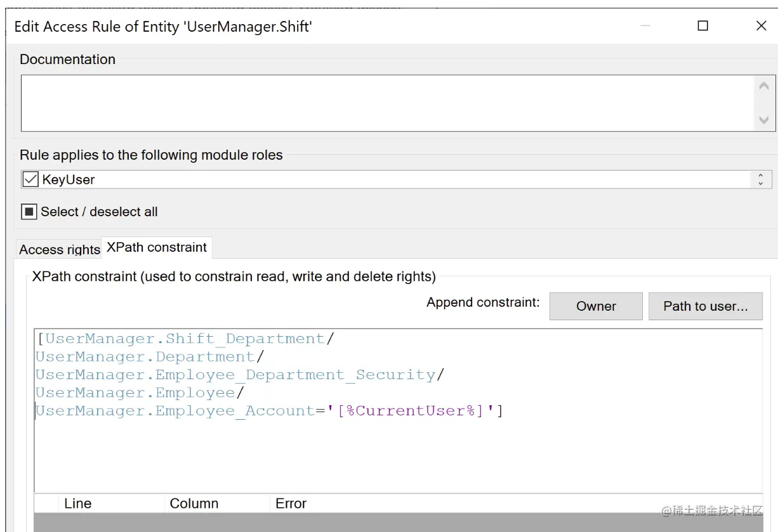Toggle the KeyUser module role checkbox
This screenshot has width=778, height=532.
click(30, 179)
